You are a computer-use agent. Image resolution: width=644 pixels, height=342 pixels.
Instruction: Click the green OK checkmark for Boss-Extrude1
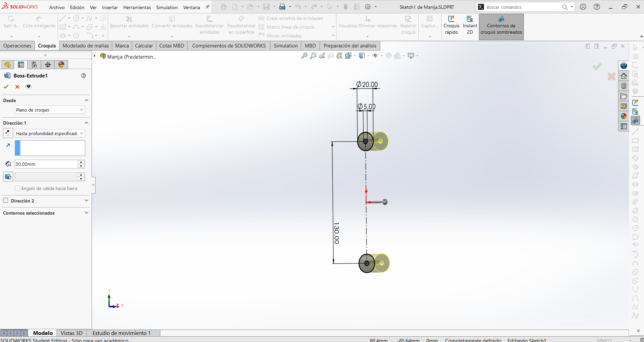(x=6, y=87)
